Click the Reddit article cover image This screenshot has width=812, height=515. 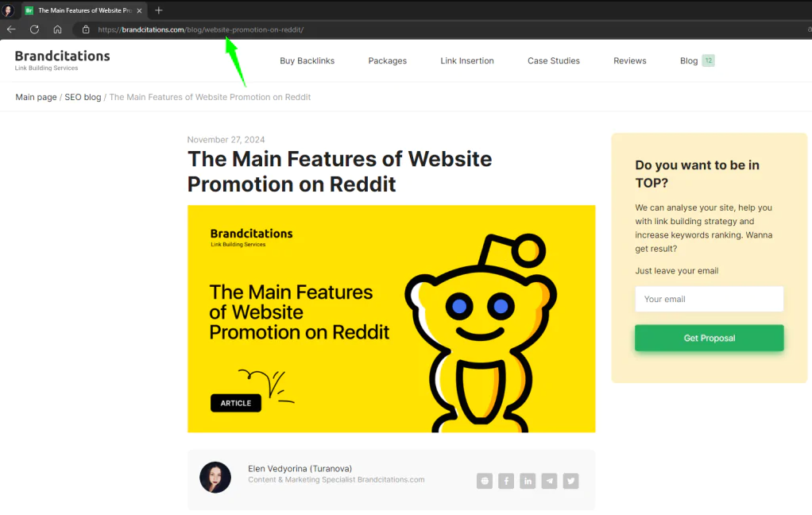pos(391,319)
